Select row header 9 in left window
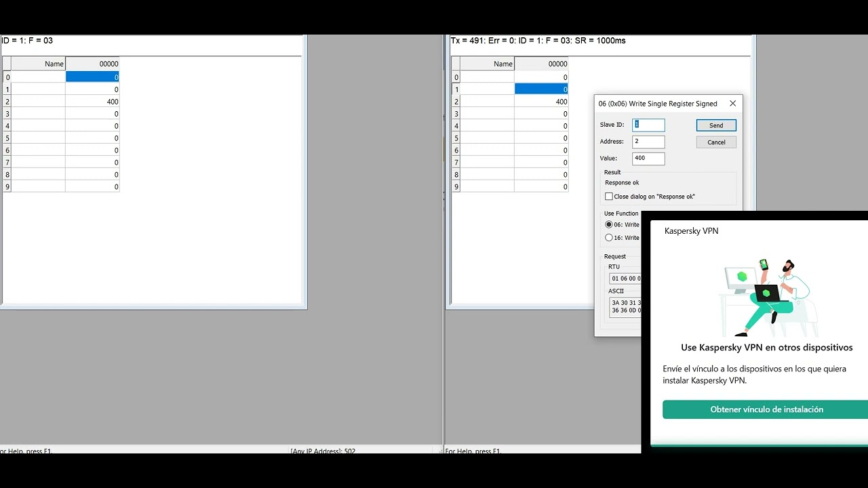868x488 pixels. click(7, 187)
